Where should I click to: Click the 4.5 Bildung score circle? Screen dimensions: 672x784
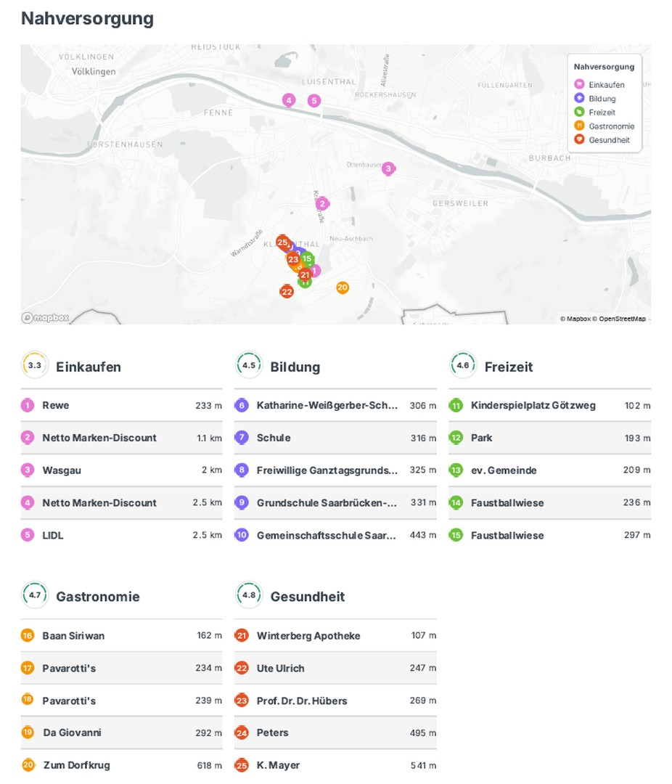[248, 365]
